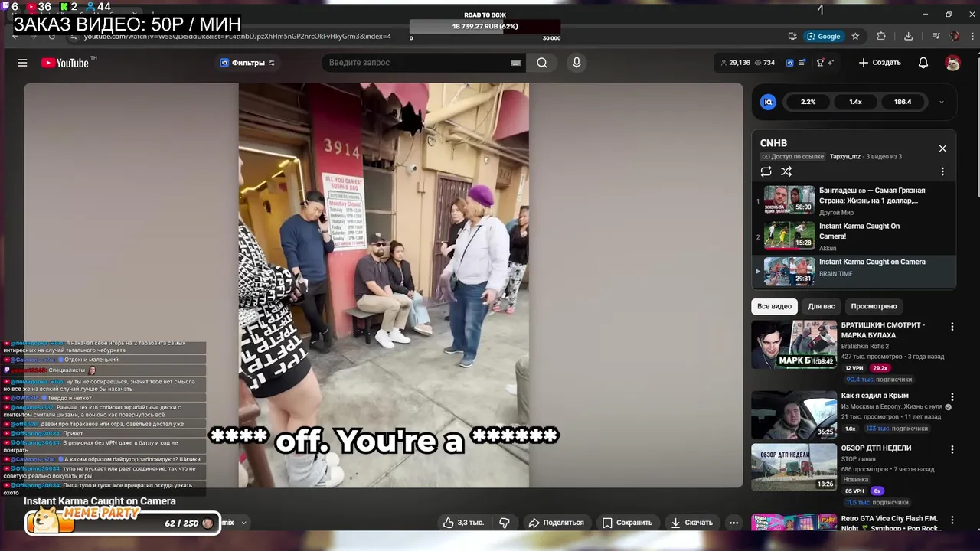Select the 2.2% stat pill
The height and width of the screenshot is (551, 980).
click(808, 102)
